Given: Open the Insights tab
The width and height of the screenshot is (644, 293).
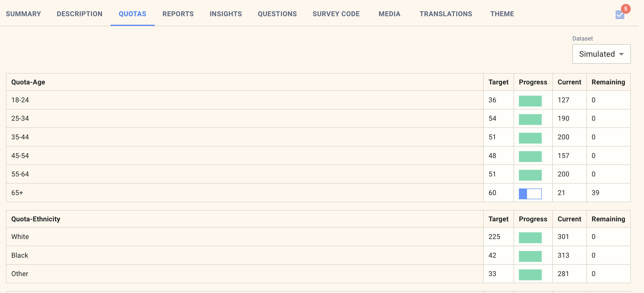Looking at the screenshot, I should click(226, 14).
